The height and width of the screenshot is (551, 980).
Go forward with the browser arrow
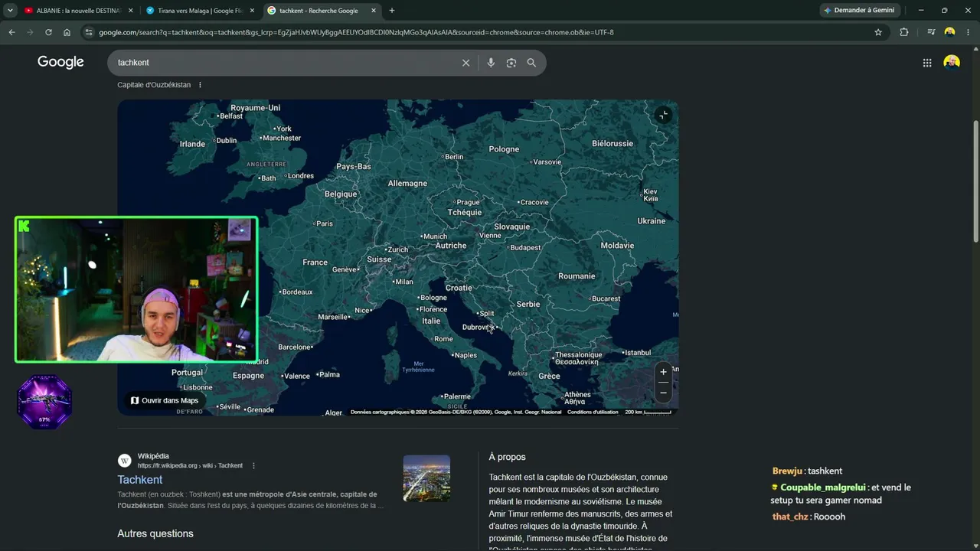pyautogui.click(x=30, y=32)
